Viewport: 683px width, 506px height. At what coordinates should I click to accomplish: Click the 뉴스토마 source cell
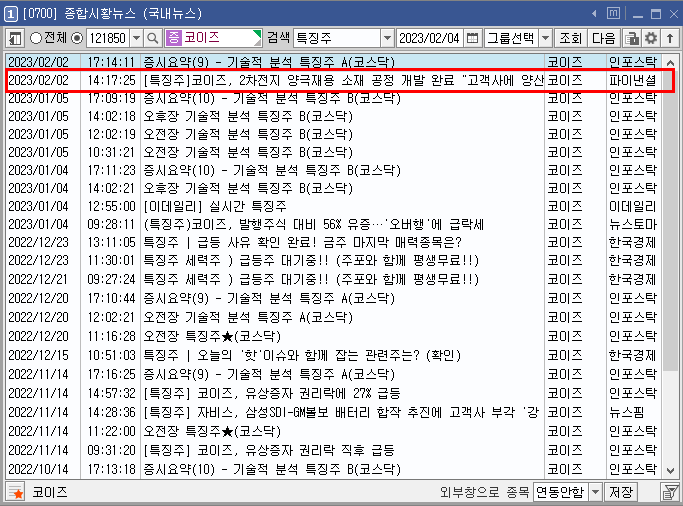pyautogui.click(x=632, y=224)
